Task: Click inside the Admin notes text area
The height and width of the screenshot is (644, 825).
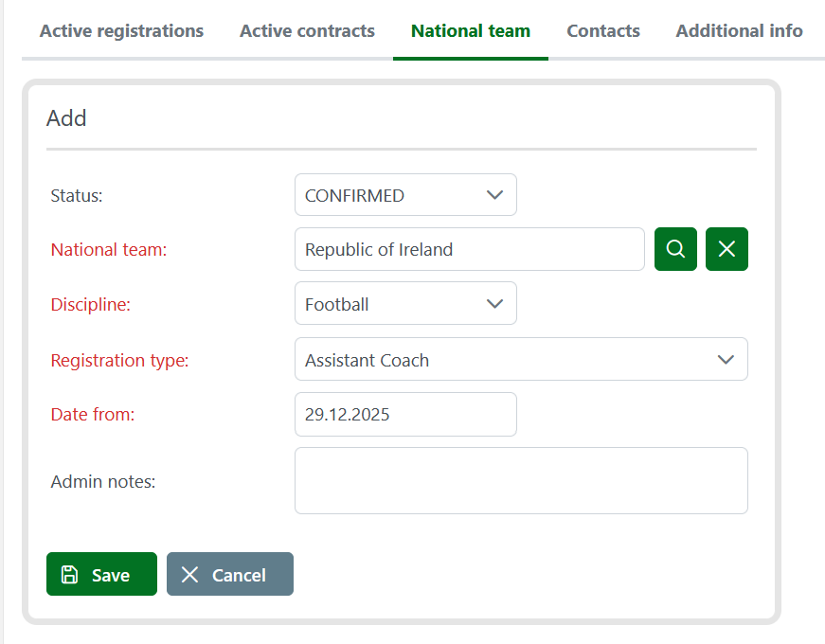Action: (x=520, y=480)
